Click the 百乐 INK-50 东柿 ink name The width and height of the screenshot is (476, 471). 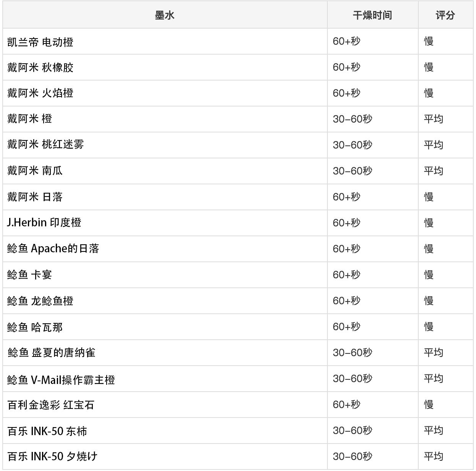click(x=47, y=431)
